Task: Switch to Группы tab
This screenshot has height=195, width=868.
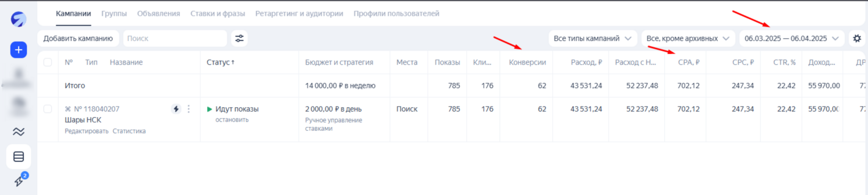Action: [114, 13]
